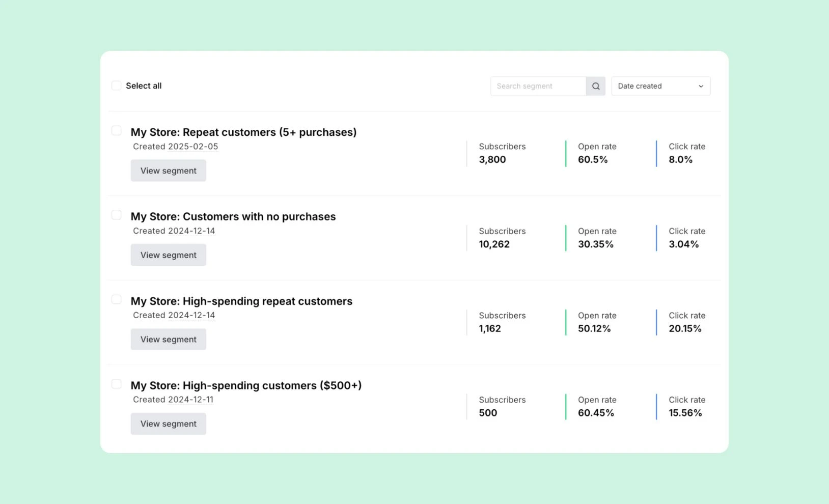Select the High-spending repeat customers heading
The height and width of the screenshot is (504, 829).
pyautogui.click(x=241, y=301)
